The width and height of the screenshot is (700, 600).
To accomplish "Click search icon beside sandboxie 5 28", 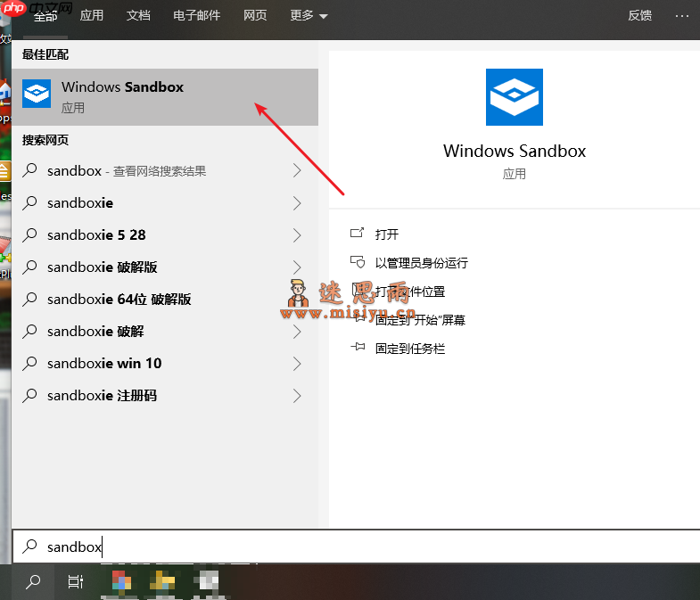I will click(29, 234).
